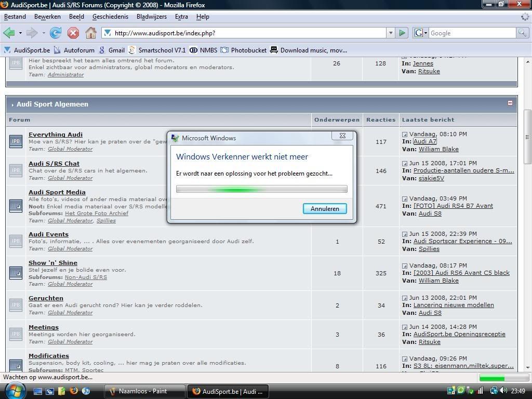532x399 pixels.
Task: Close the Microsoft Windows error dialog
Action: (x=342, y=136)
